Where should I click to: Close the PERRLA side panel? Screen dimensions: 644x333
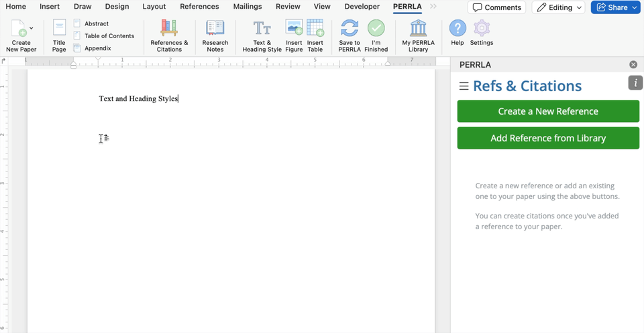[633, 64]
